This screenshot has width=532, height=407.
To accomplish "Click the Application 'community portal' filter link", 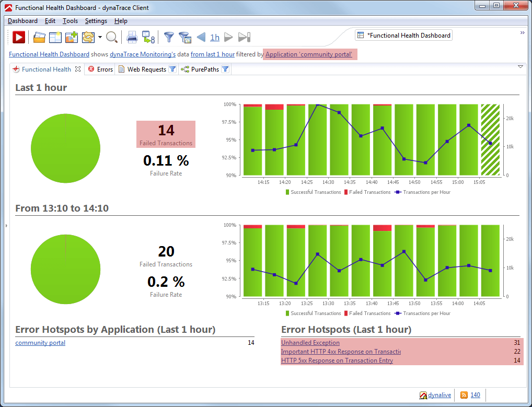I will (x=309, y=54).
